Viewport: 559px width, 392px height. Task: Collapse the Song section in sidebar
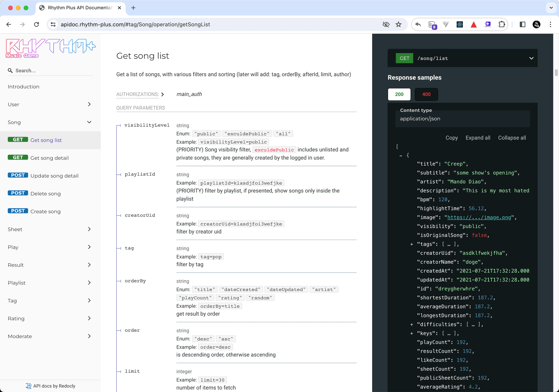coord(89,122)
